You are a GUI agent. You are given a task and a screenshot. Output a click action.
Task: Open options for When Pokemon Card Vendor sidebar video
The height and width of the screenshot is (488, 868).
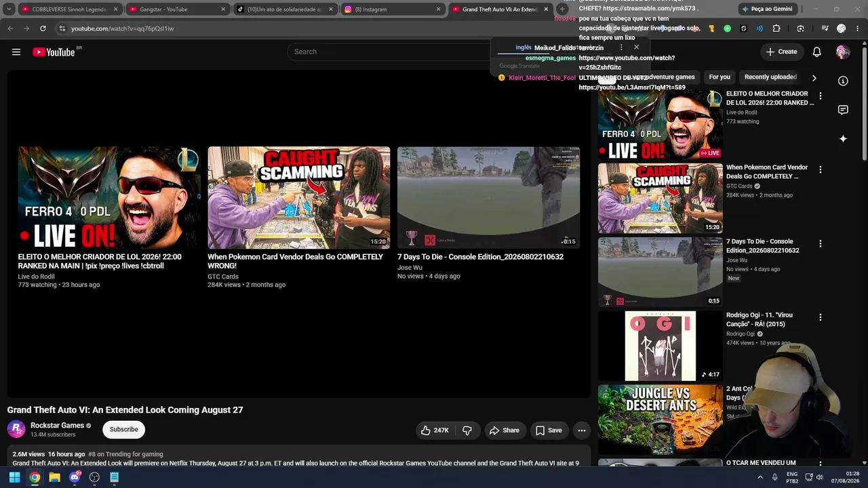[820, 169]
